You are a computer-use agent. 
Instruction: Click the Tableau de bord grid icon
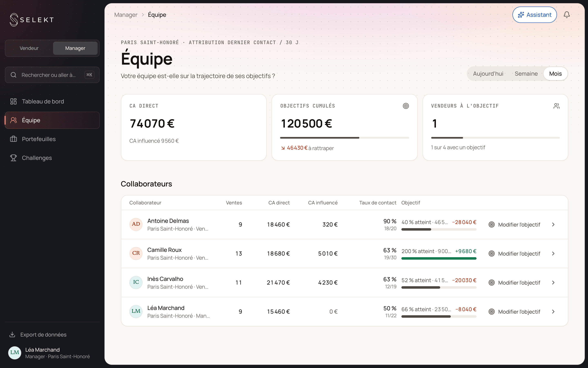(x=13, y=101)
